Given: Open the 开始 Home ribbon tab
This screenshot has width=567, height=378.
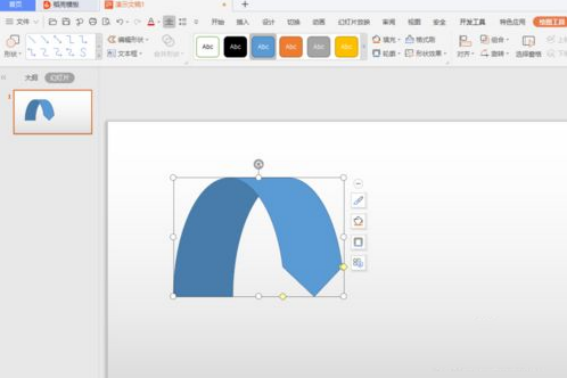Looking at the screenshot, I should 218,22.
